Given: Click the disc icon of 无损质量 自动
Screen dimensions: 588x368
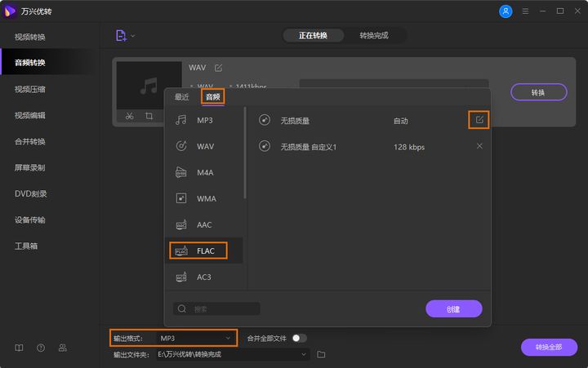Looking at the screenshot, I should pos(265,120).
